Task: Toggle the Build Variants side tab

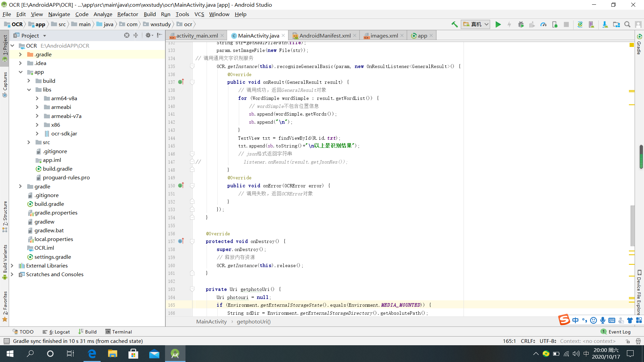Action: [5, 262]
